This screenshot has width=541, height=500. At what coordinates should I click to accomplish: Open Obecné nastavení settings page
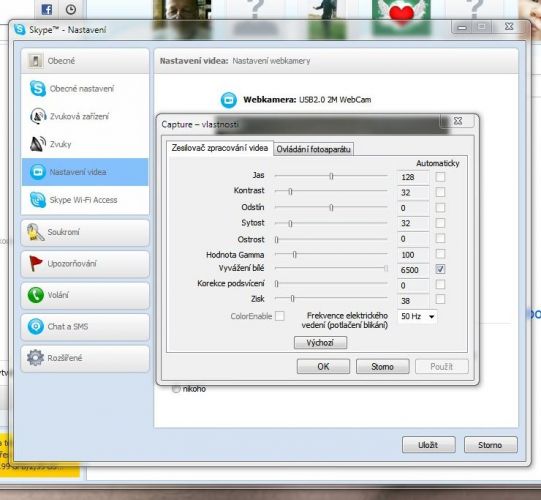[85, 88]
